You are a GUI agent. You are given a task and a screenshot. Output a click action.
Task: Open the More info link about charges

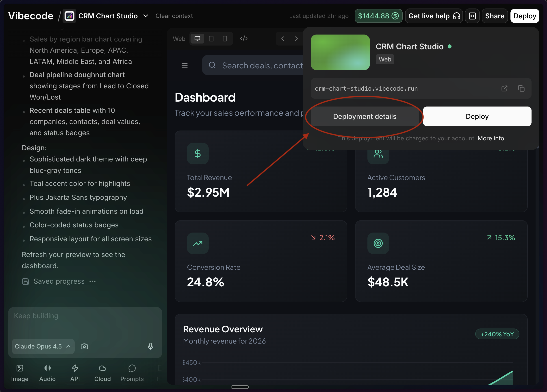point(491,138)
